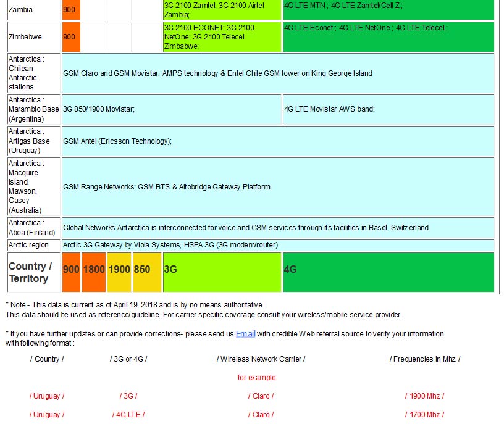
Task: Click the 900 cell in the Zambia row
Action: 71,10
